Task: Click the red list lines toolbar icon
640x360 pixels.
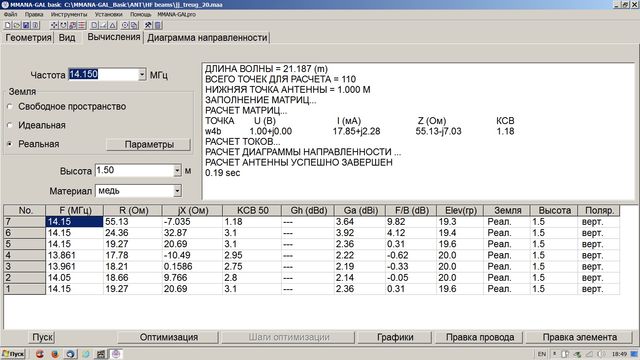Action: [x=82, y=25]
